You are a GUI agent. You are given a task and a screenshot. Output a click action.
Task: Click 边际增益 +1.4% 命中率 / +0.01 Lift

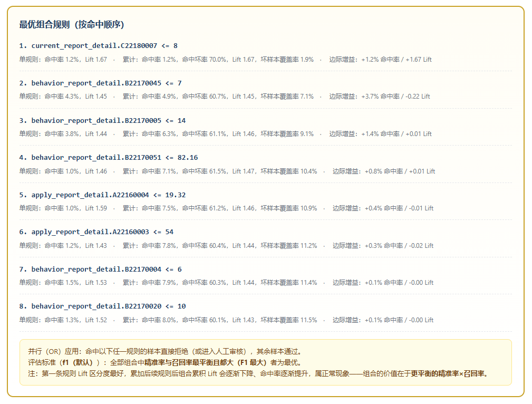pyautogui.click(x=380, y=134)
